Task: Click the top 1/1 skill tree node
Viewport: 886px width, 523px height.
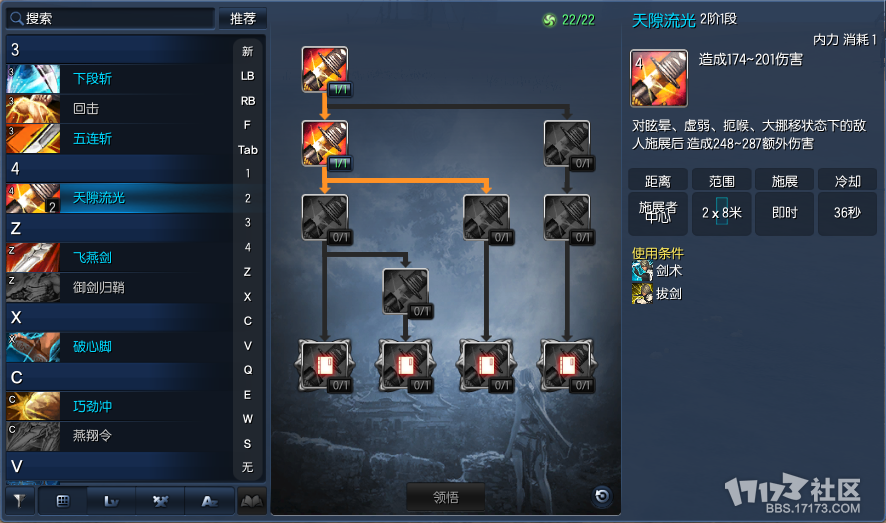Action: tap(325, 69)
